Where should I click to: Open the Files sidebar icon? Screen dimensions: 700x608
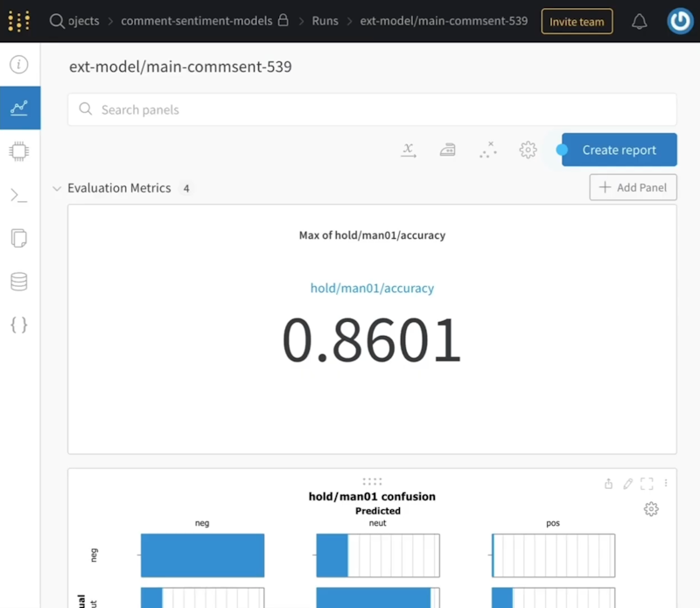tap(19, 238)
